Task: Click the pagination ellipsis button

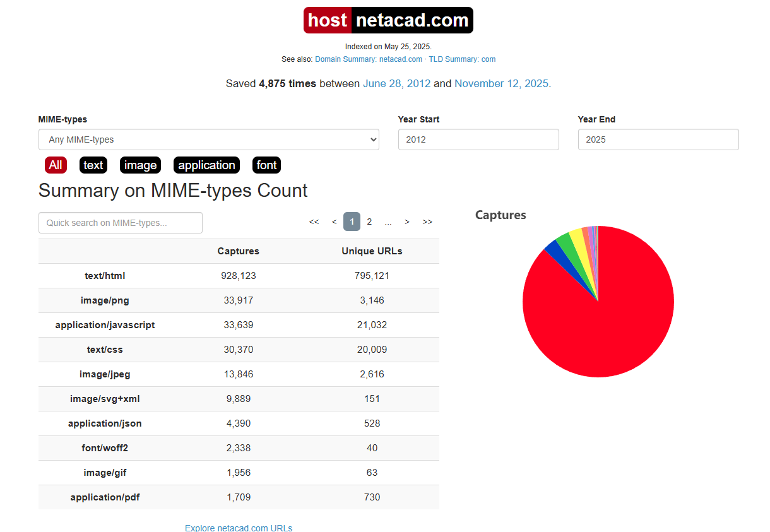Action: point(388,222)
